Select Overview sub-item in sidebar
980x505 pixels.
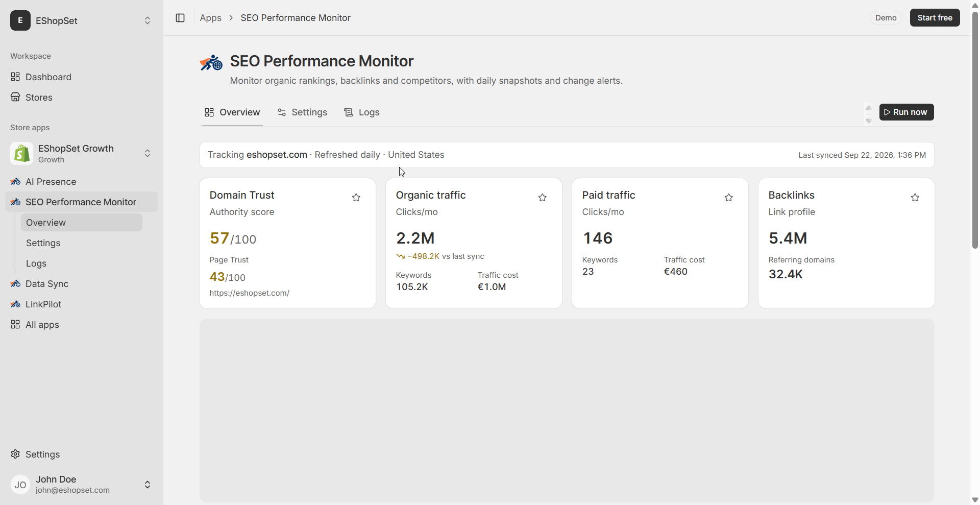pos(82,223)
